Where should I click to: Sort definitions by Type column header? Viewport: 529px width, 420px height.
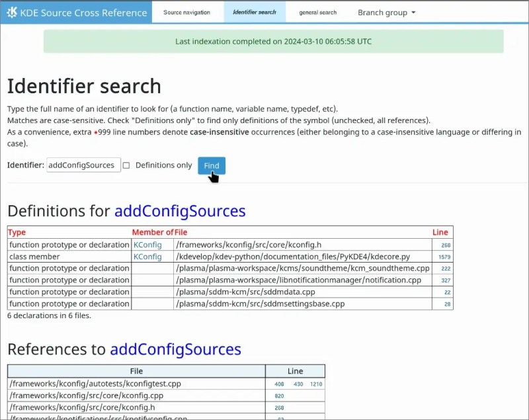17,232
